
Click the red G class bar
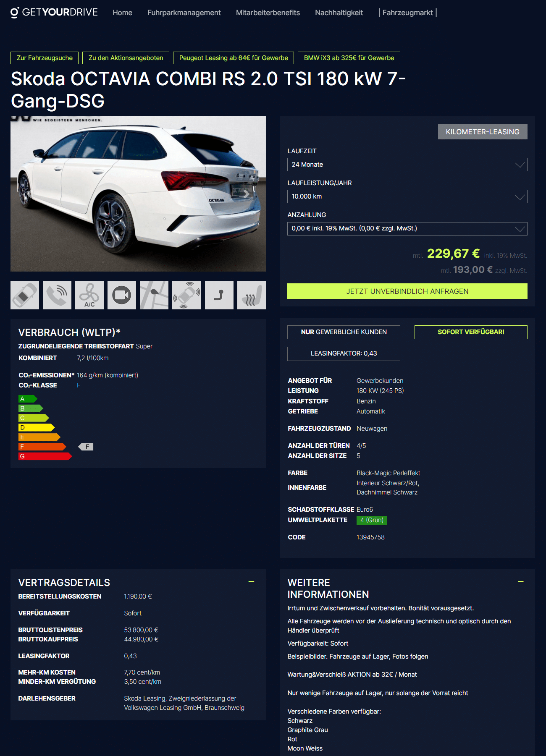point(45,456)
